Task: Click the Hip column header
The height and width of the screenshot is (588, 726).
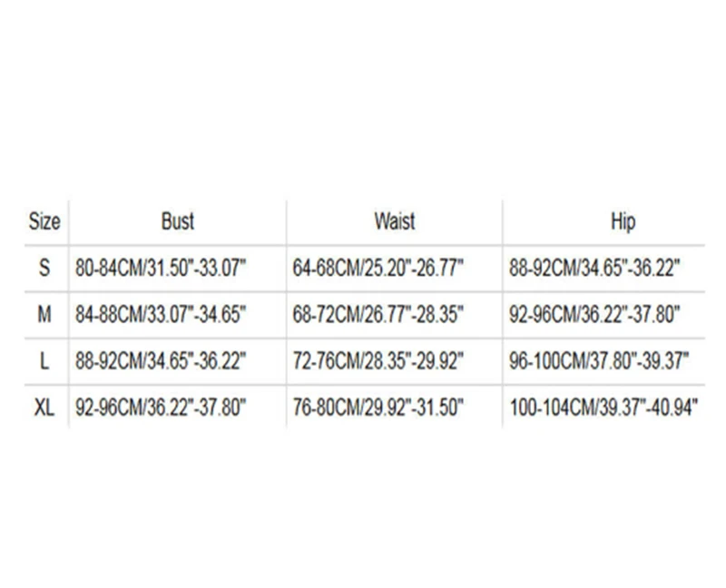Action: [x=623, y=221]
